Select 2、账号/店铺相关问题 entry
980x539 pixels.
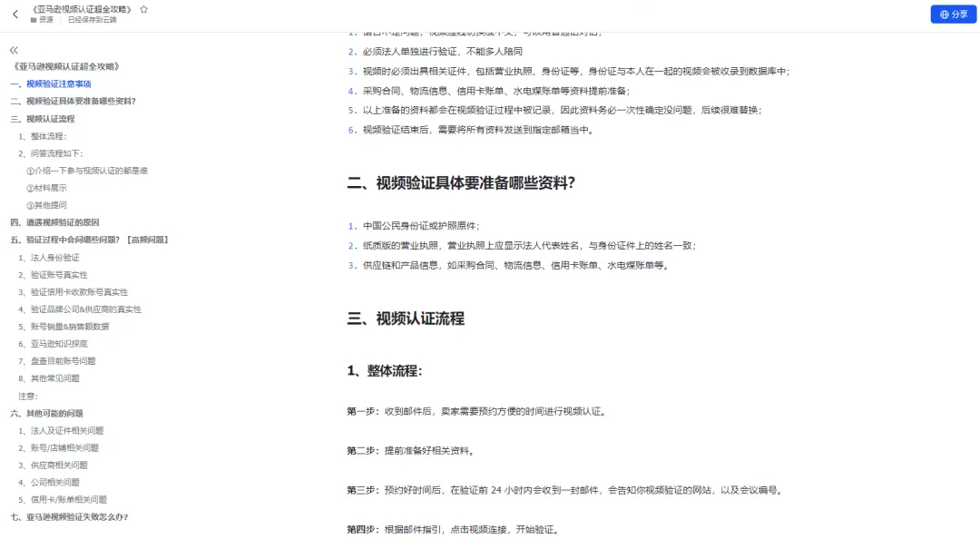[59, 448]
